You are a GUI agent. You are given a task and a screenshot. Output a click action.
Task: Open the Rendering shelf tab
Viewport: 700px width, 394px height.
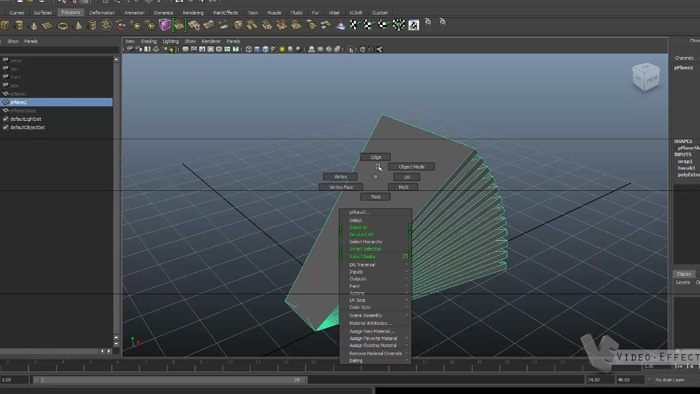[x=193, y=12]
